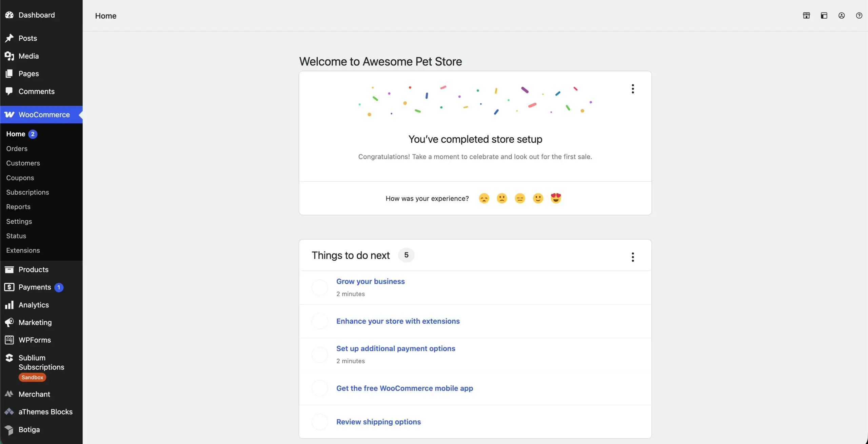Select the WooCommerce menu item
Image resolution: width=868 pixels, height=444 pixels.
pyautogui.click(x=41, y=115)
